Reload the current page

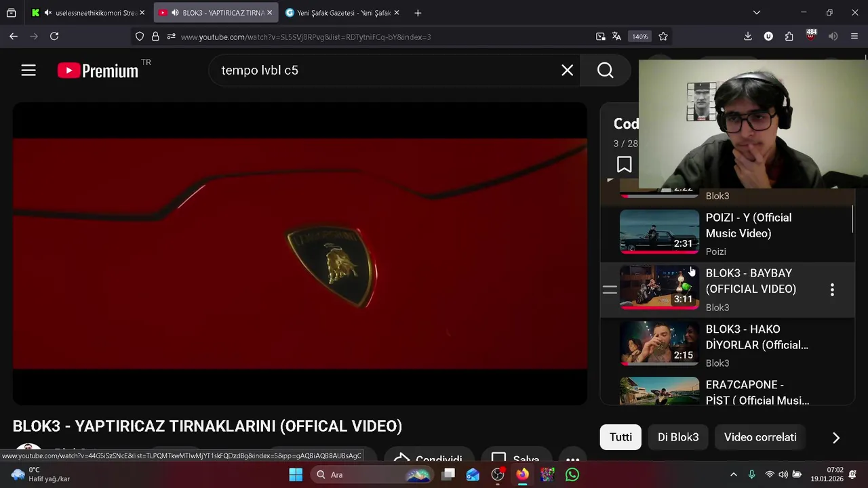(54, 37)
